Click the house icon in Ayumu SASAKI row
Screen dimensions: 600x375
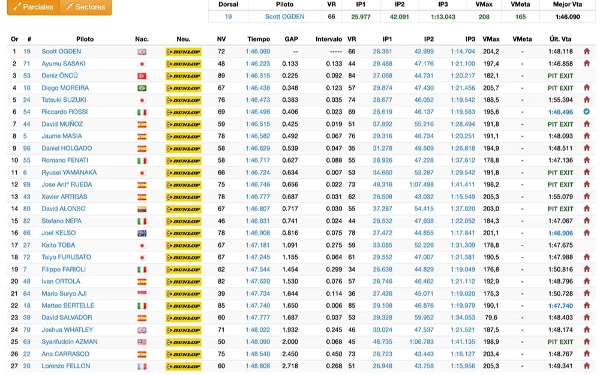click(587, 63)
